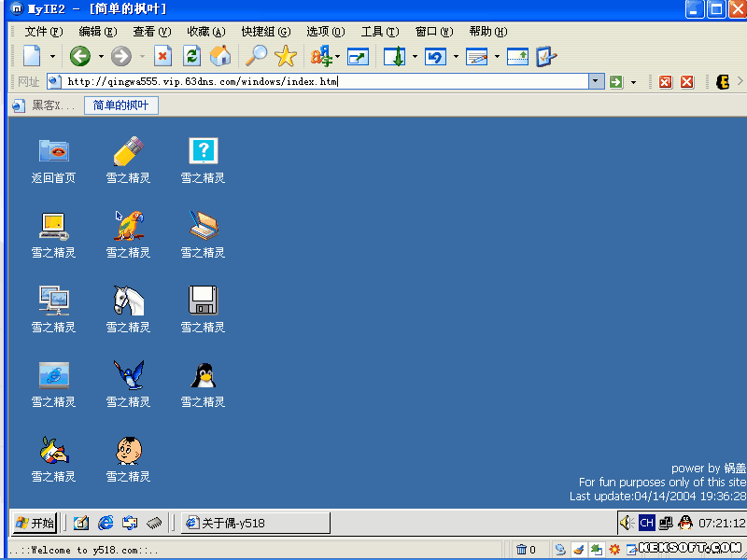Click the 关于偶-y518 taskbar button
The width and height of the screenshot is (747, 560).
[255, 523]
